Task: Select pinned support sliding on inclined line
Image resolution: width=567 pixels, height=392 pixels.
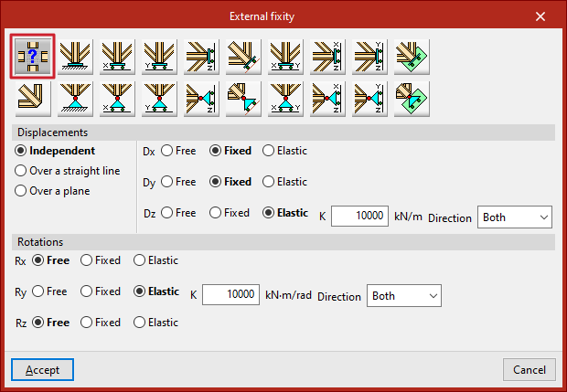Action: tap(243, 99)
